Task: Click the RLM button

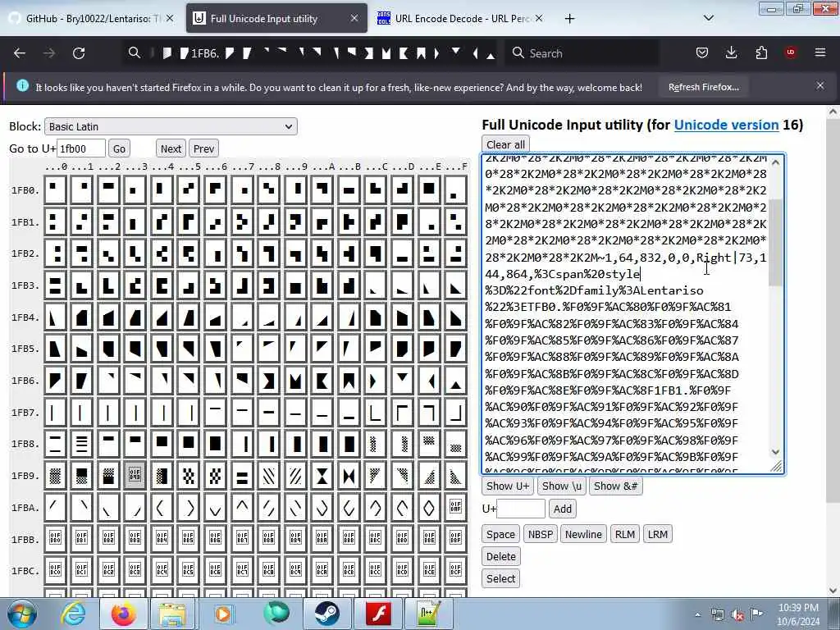Action: tap(624, 534)
